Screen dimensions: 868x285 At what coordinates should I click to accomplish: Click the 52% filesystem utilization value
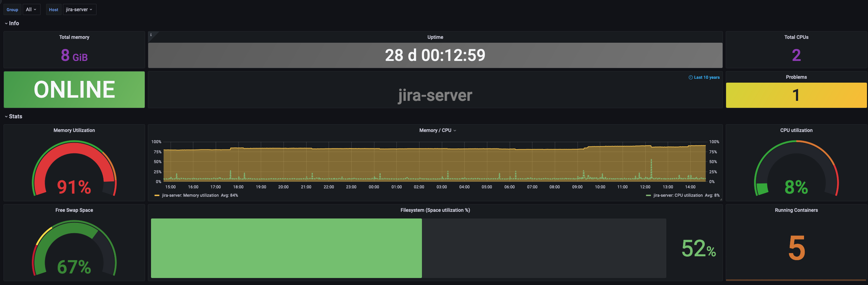[x=699, y=248]
